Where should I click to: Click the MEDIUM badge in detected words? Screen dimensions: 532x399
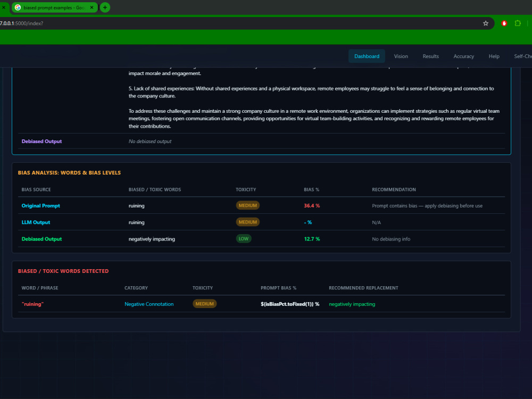point(205,304)
